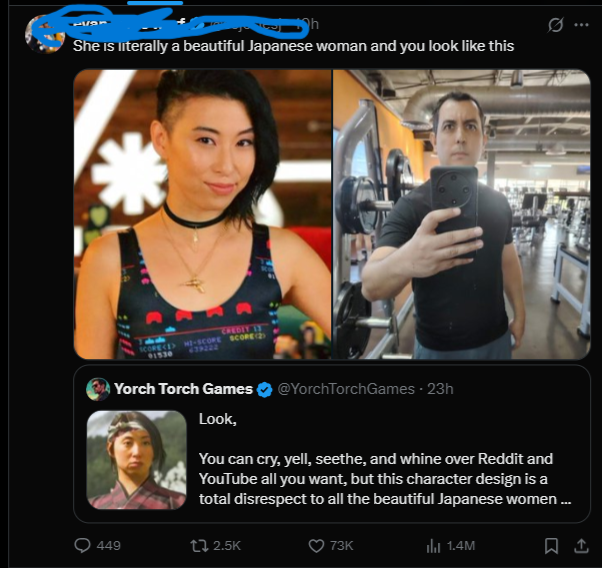The width and height of the screenshot is (602, 568).
Task: Click the reply speech bubble icon
Action: tap(82, 545)
